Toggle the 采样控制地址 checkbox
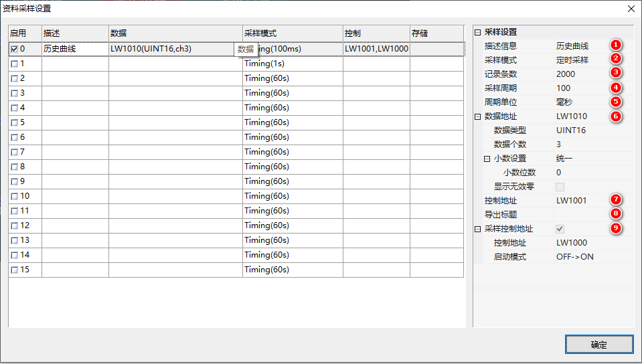The width and height of the screenshot is (642, 364). coord(560,229)
